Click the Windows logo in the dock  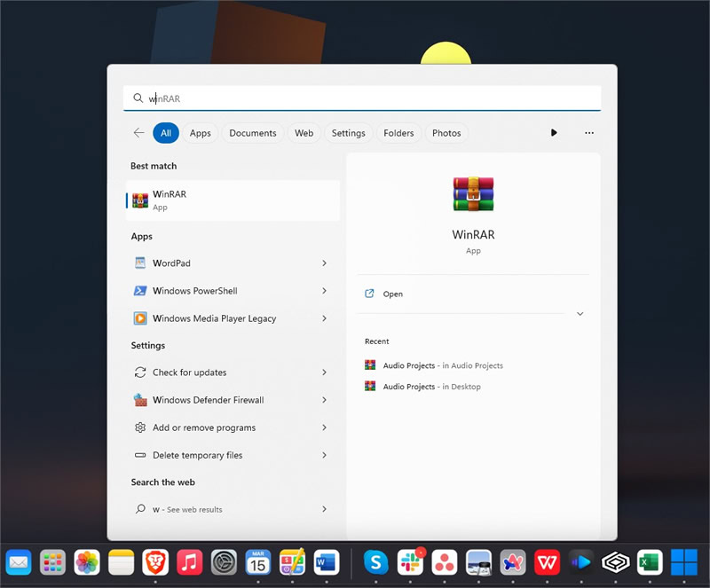click(x=683, y=562)
